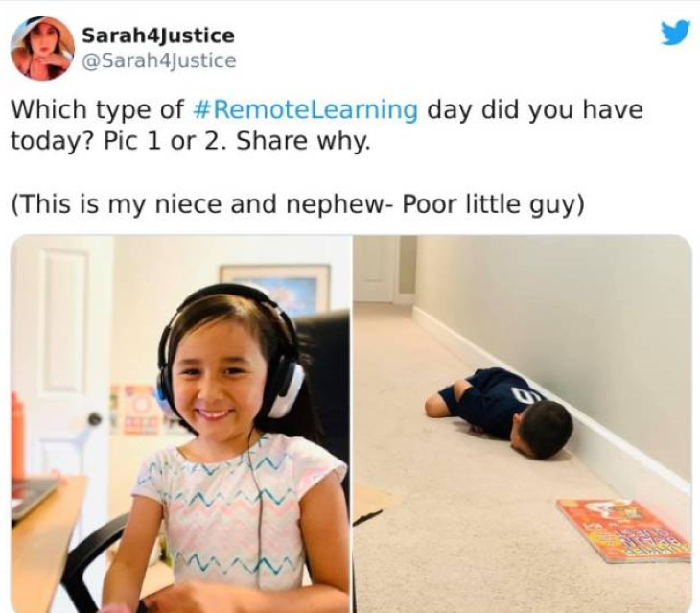Click the door knob in left photo
The width and height of the screenshot is (700, 613).
click(95, 419)
